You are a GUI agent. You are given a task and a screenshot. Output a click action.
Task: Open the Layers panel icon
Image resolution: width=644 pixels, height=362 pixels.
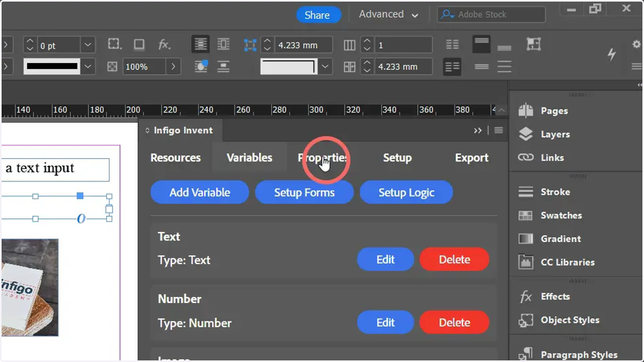(x=526, y=134)
